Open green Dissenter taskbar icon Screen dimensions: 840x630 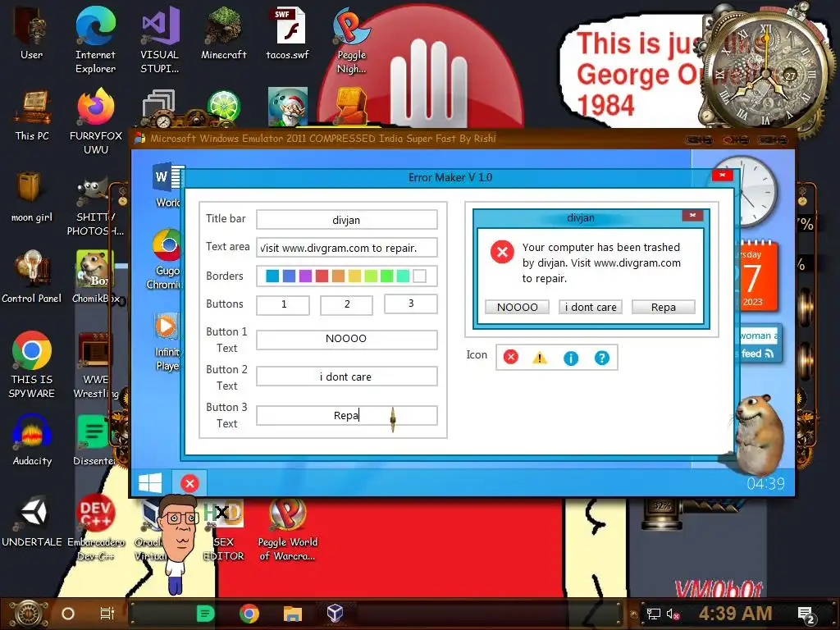point(205,614)
